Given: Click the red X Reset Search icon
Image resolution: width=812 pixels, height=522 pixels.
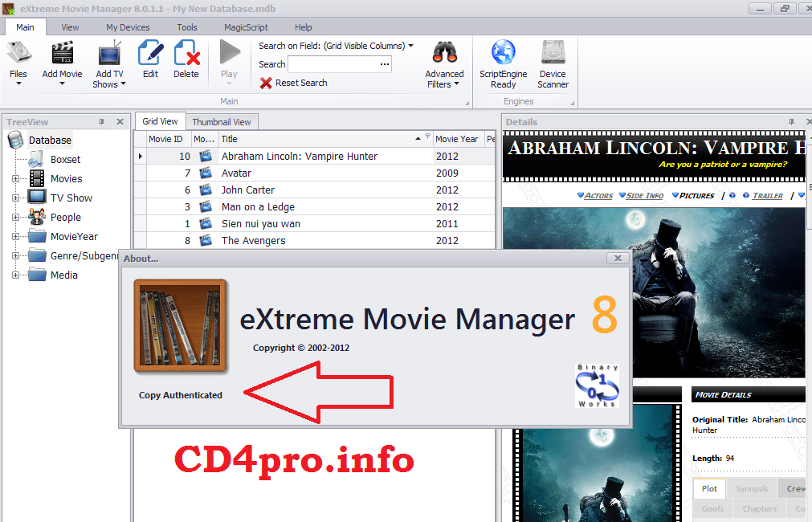Looking at the screenshot, I should pyautogui.click(x=266, y=83).
